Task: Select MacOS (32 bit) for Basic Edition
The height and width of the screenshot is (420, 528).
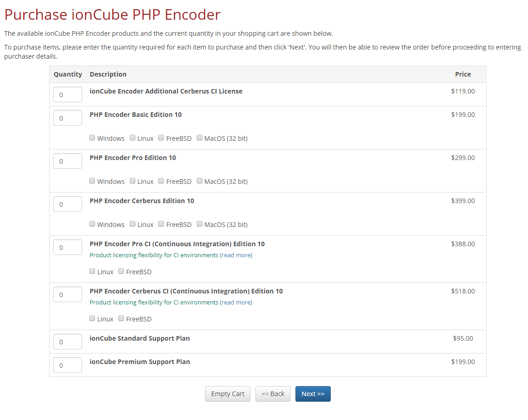Action: coord(200,138)
